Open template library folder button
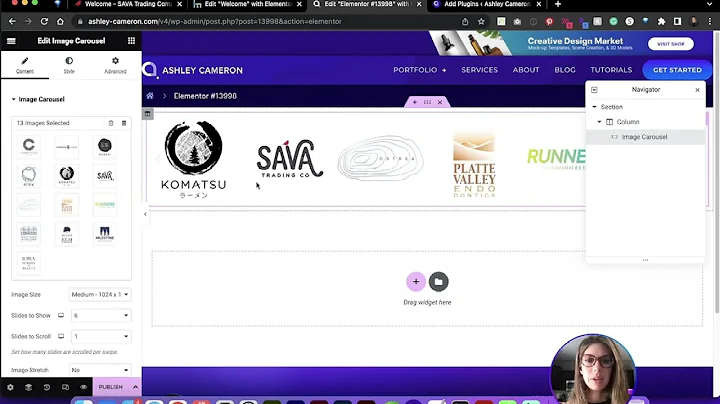This screenshot has width=720, height=404. 439,281
